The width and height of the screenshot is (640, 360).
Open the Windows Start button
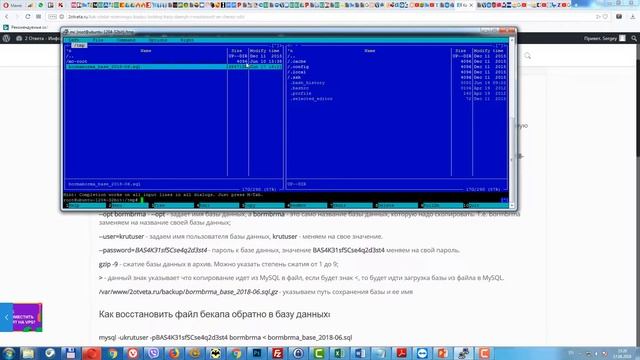click(x=8, y=353)
